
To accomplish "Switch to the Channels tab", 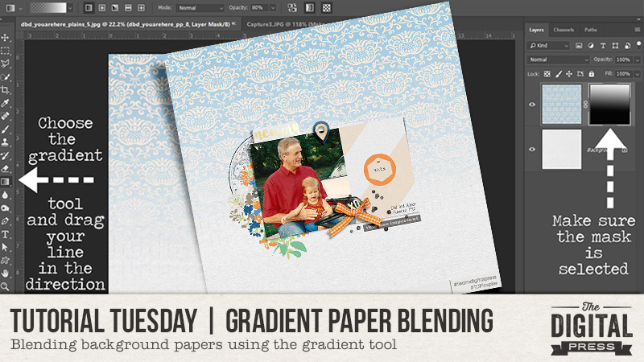I will pyautogui.click(x=563, y=30).
